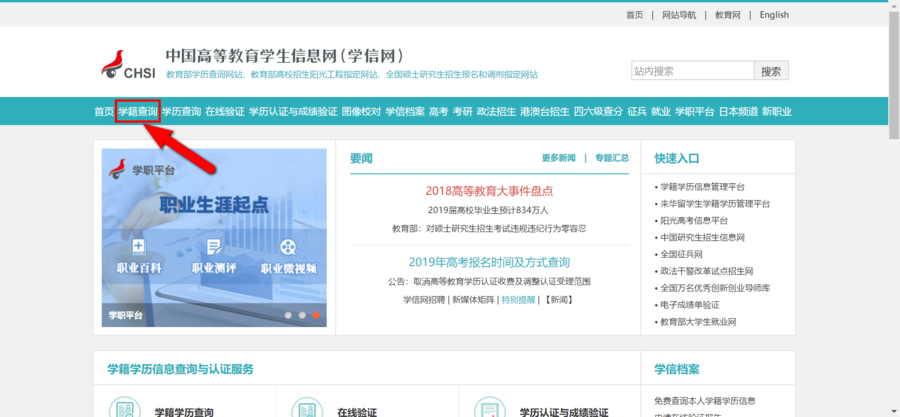
Task: Open 教育部 对硕士研究生招生考试 news
Action: pyautogui.click(x=489, y=228)
